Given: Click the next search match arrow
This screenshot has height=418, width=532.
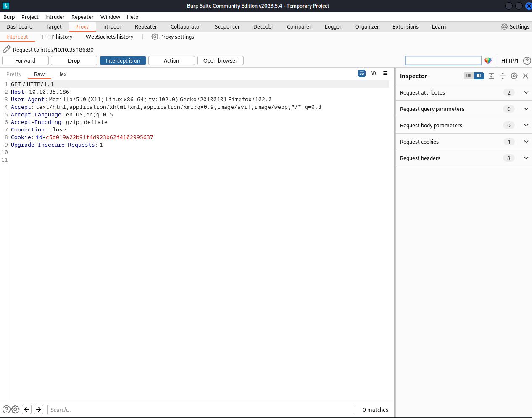Looking at the screenshot, I should tap(39, 409).
